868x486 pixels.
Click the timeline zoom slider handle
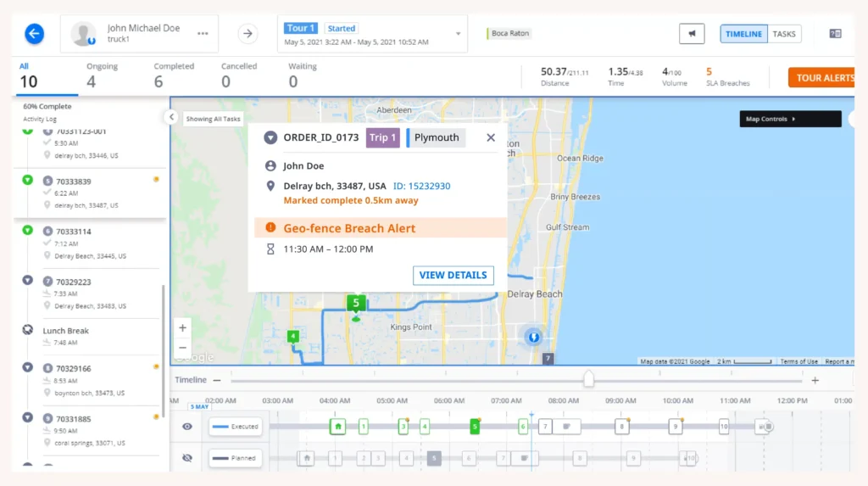[x=588, y=379]
